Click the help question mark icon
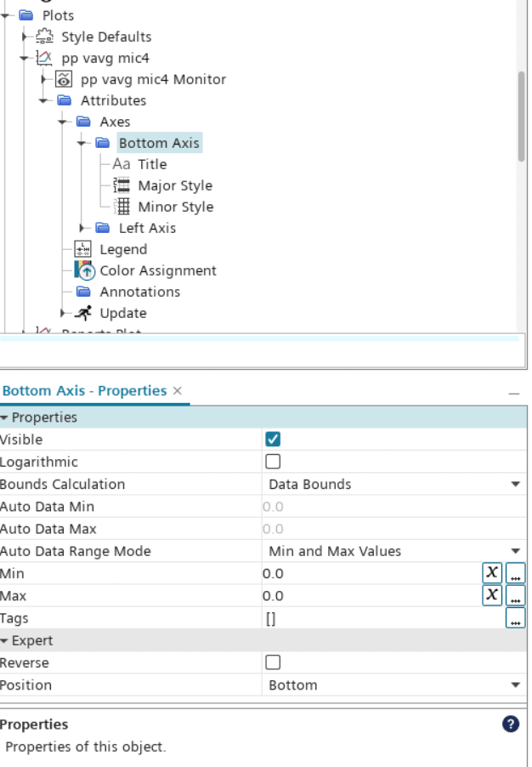532x767 pixels. click(511, 724)
